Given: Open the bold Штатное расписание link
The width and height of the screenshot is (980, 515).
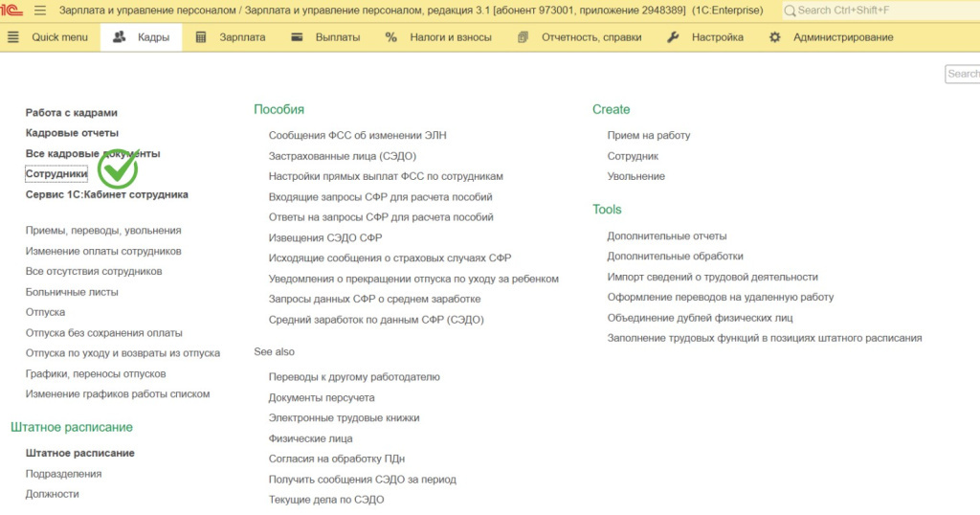Looking at the screenshot, I should pos(80,453).
